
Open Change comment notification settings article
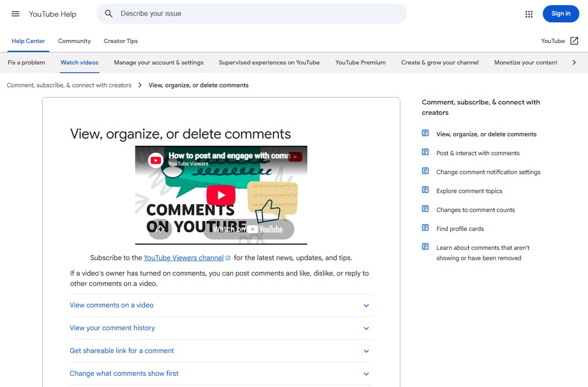coord(489,172)
